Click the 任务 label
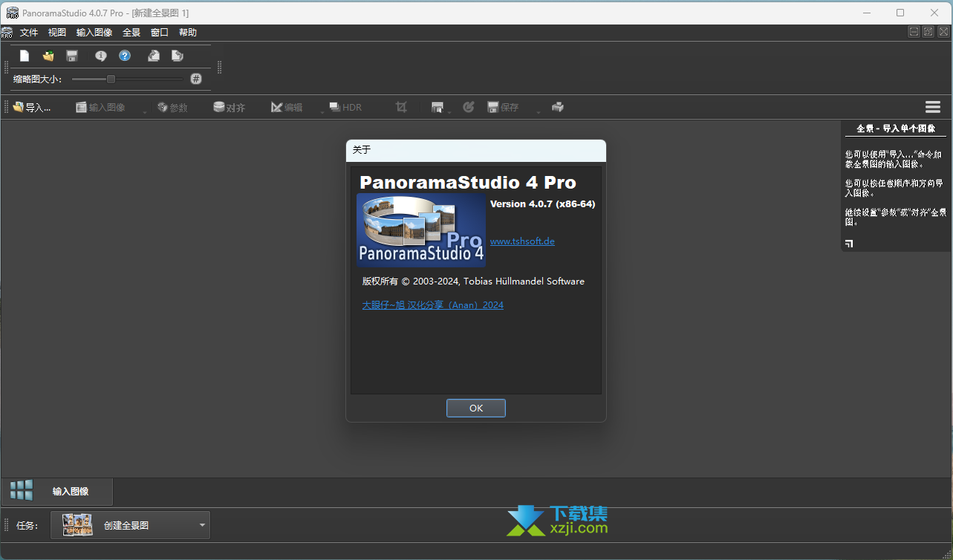This screenshot has height=560, width=953. pyautogui.click(x=27, y=525)
